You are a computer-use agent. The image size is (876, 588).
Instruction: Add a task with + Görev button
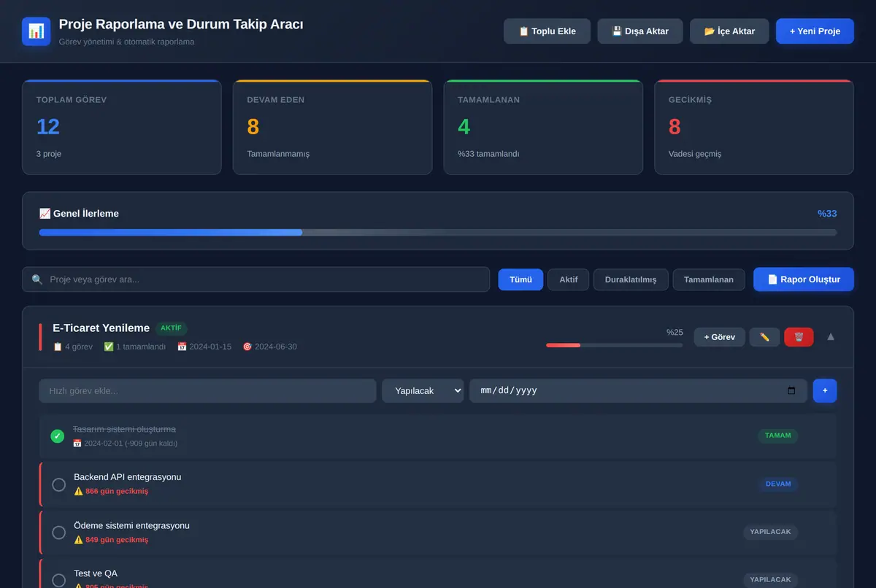point(720,337)
